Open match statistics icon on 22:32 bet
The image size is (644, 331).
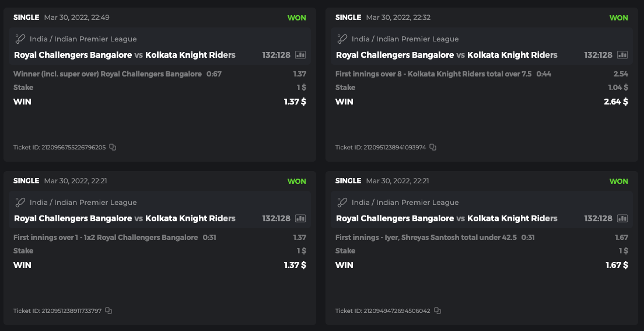[622, 55]
